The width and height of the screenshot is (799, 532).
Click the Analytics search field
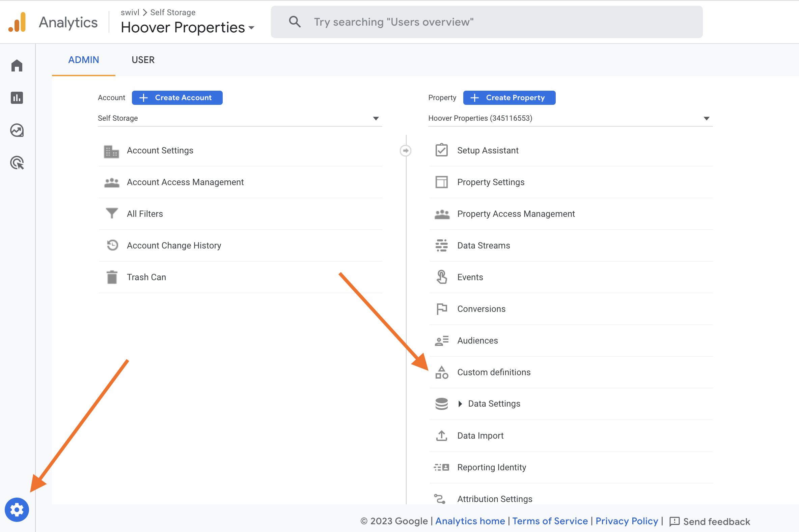point(486,22)
